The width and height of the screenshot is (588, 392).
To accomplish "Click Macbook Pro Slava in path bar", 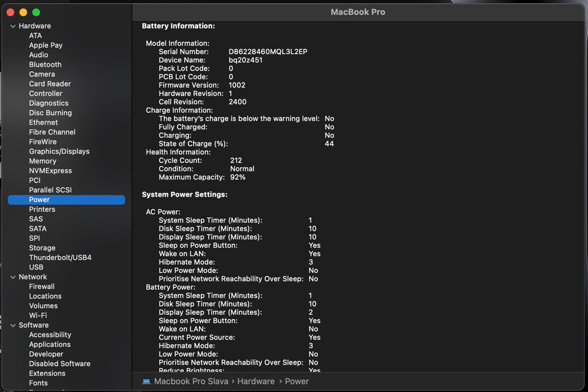I will point(191,381).
